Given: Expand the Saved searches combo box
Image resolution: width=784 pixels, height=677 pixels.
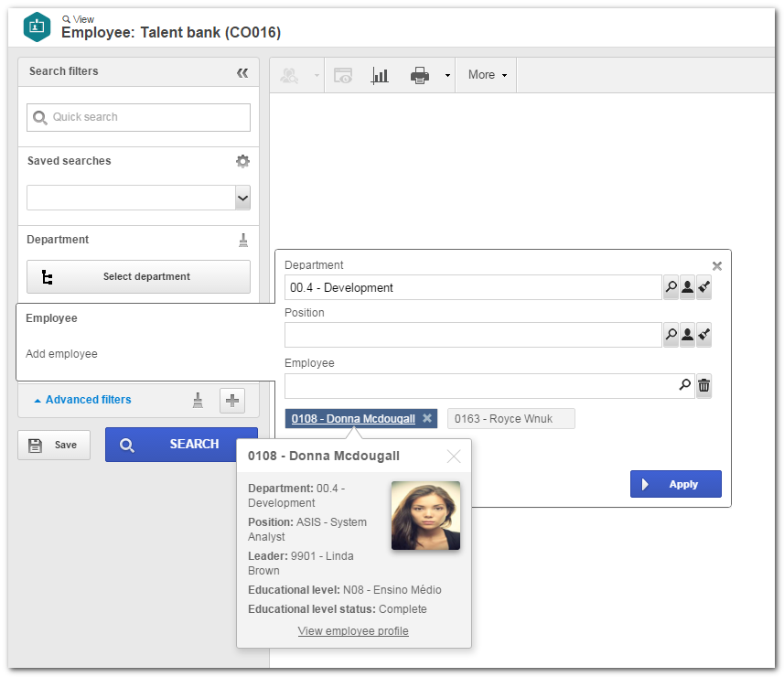Looking at the screenshot, I should (x=242, y=198).
